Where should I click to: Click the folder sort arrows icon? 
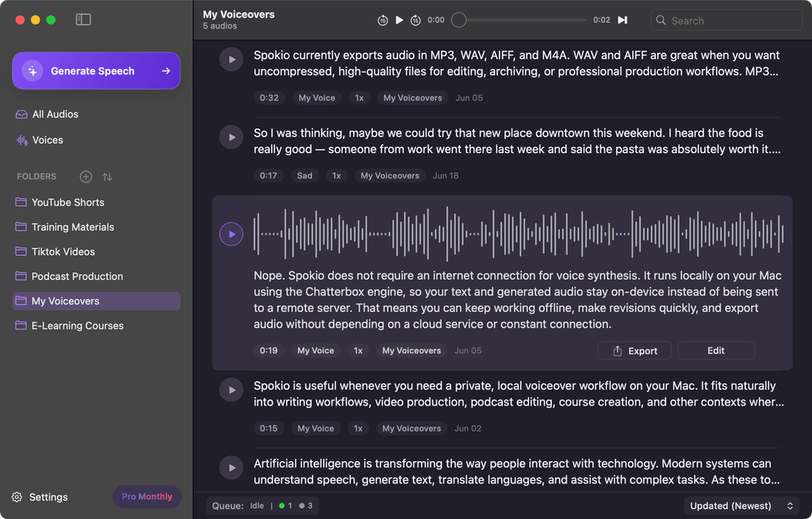107,177
